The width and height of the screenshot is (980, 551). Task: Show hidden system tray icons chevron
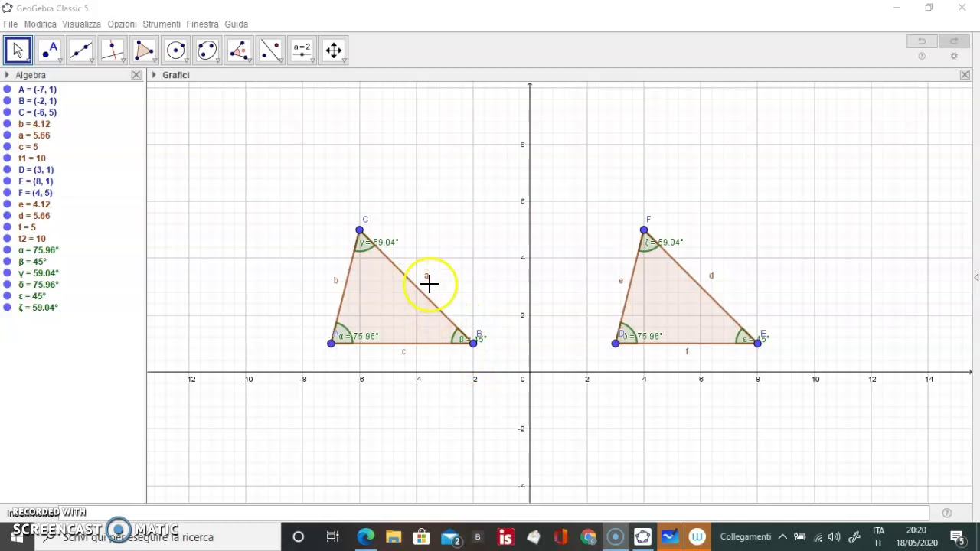(x=782, y=537)
